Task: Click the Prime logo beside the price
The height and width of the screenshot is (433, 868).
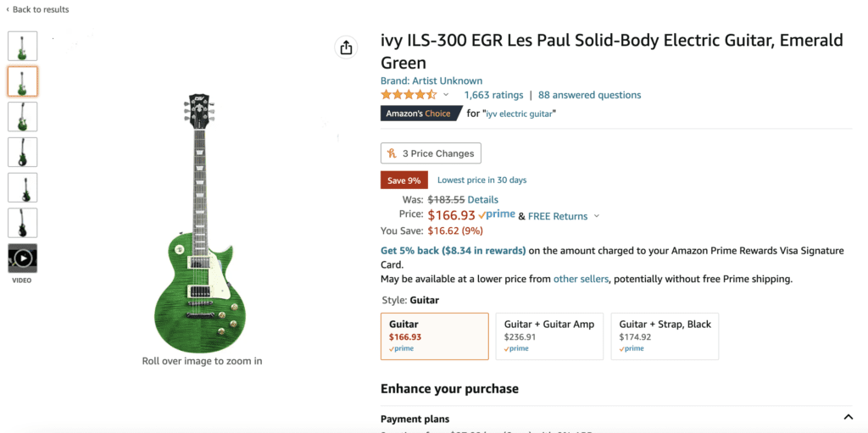Action: (497, 215)
